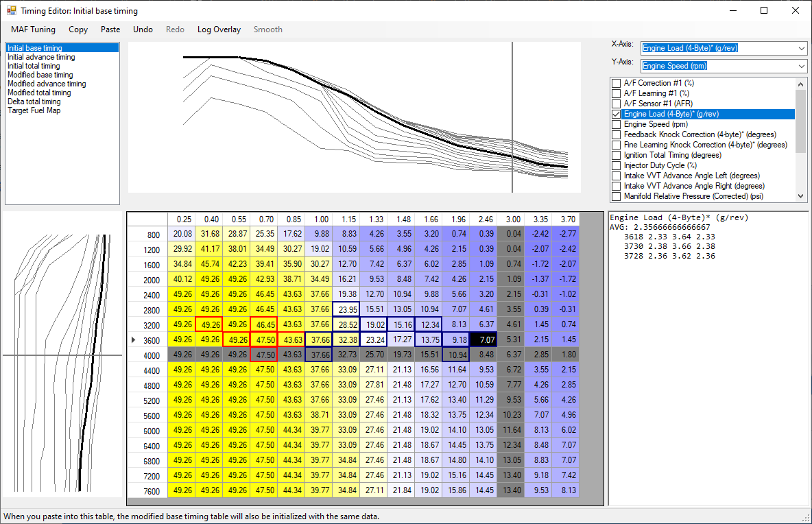Viewport: 812px width, 524px height.
Task: Uncheck Engine Load (4-Byte) checkbox
Action: [x=616, y=114]
